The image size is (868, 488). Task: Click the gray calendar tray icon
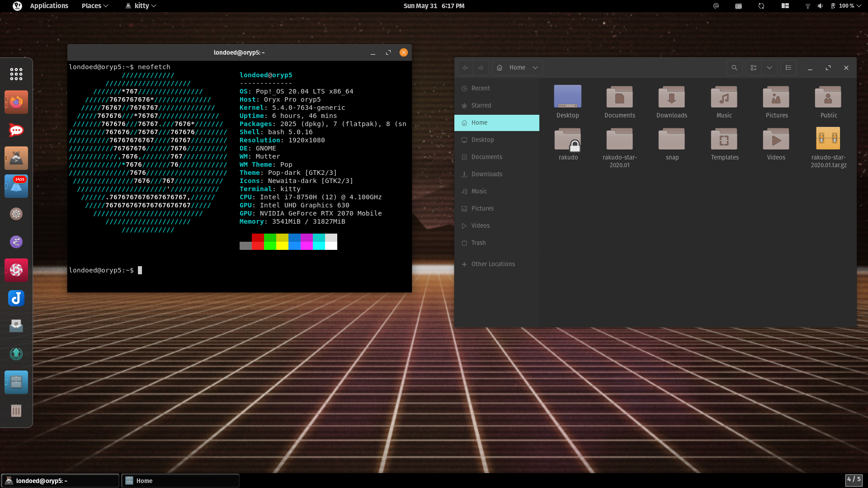738,6
